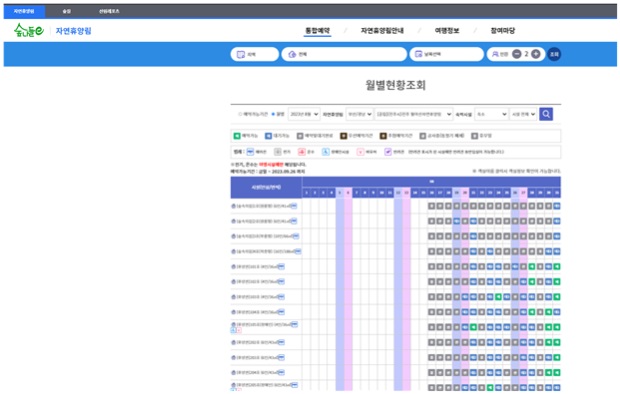This screenshot has width=620, height=394.
Task: Click the 시설명 column header cell
Action: [x=266, y=188]
